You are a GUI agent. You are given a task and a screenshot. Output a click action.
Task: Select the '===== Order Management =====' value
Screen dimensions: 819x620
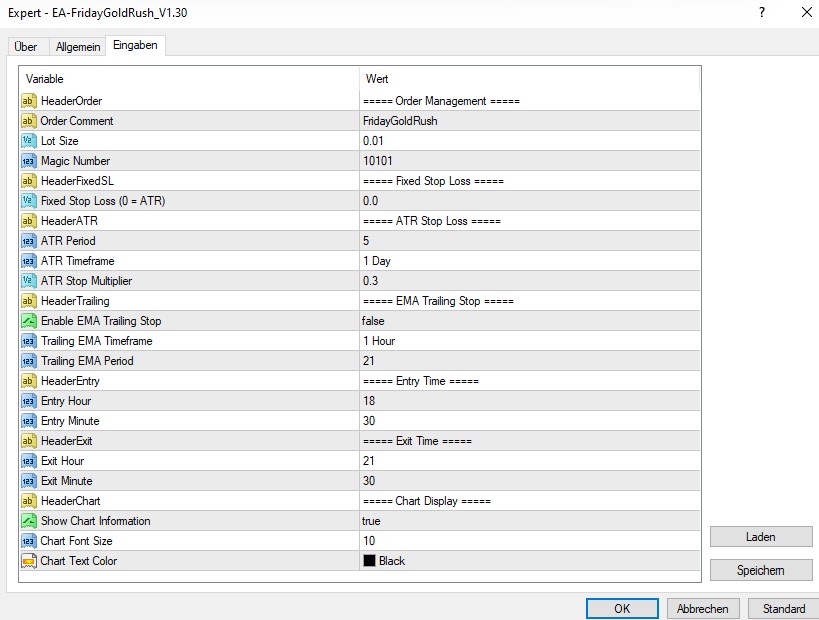(x=441, y=101)
